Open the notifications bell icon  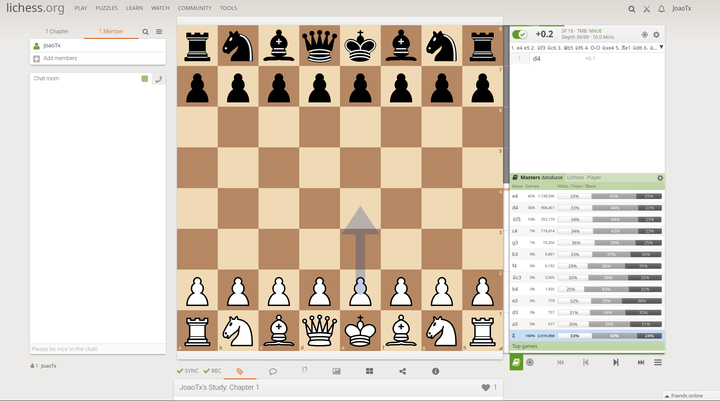[661, 8]
